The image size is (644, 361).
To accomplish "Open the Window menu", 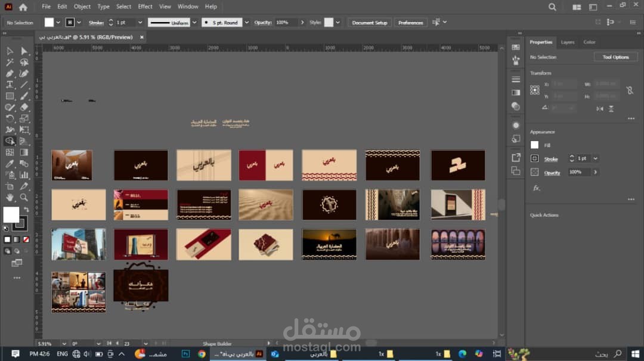I will click(188, 7).
